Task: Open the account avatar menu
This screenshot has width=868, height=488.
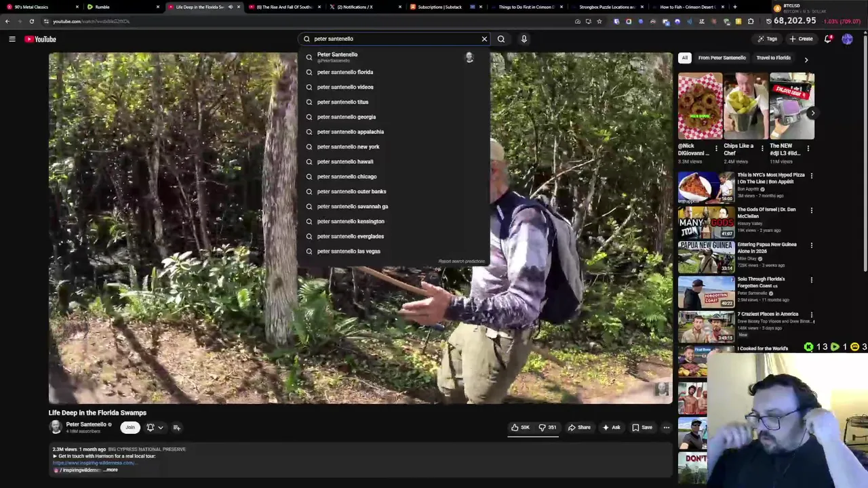Action: (847, 39)
